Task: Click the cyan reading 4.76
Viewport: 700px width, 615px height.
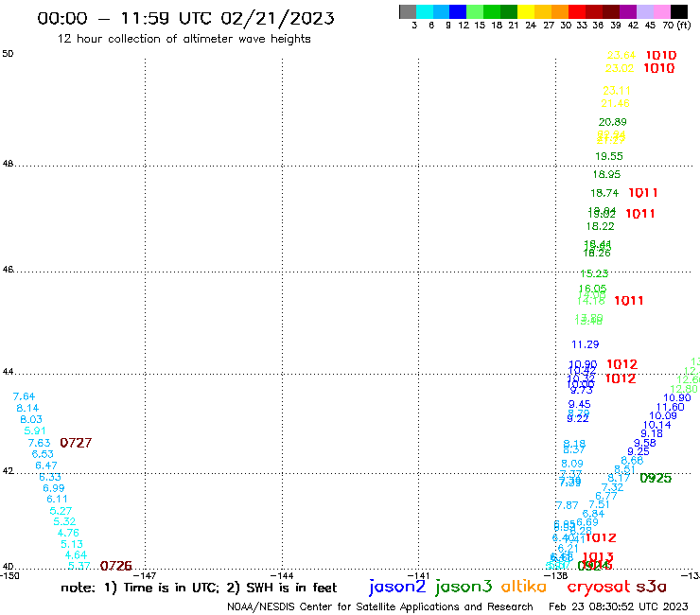Action: [68, 533]
